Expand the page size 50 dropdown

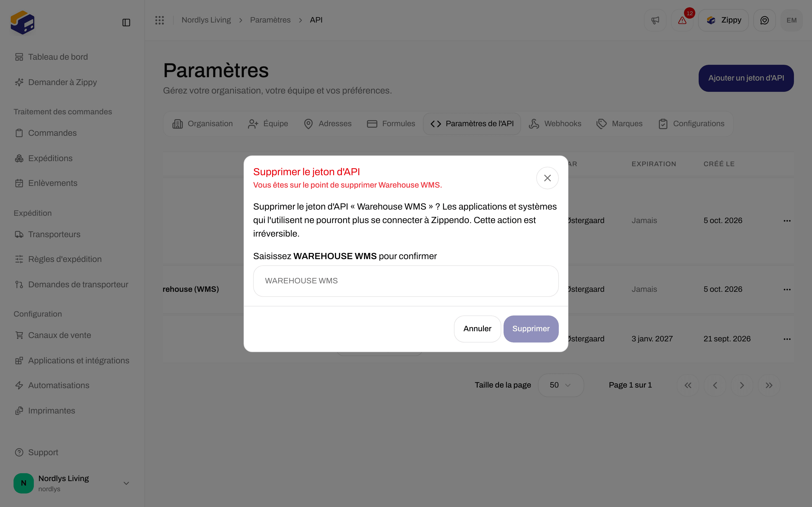point(561,385)
